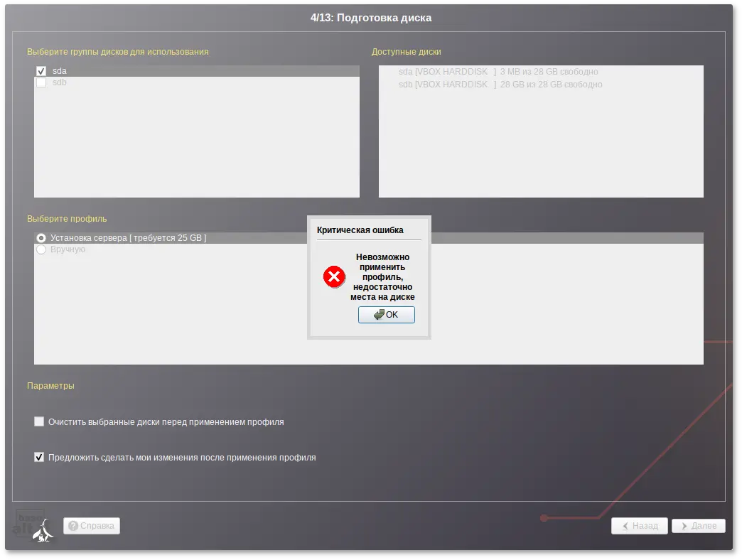Click the enter-key icon on OK button
Viewport: 742px width, 560px height.
pyautogui.click(x=379, y=315)
